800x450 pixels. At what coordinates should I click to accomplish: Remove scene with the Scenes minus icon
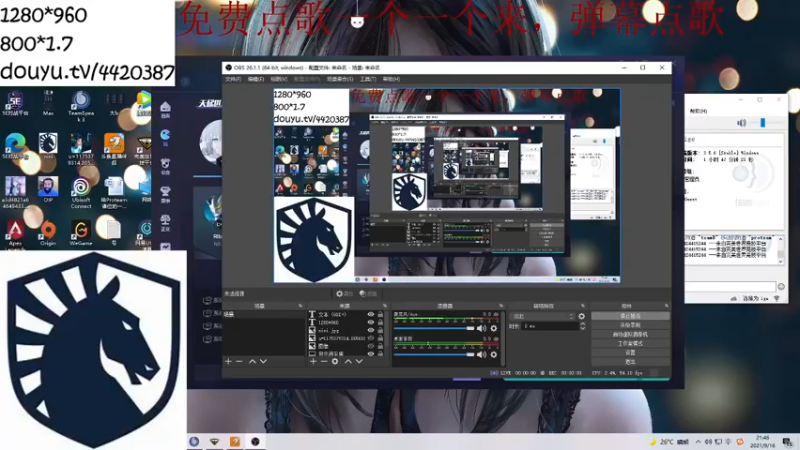click(239, 361)
